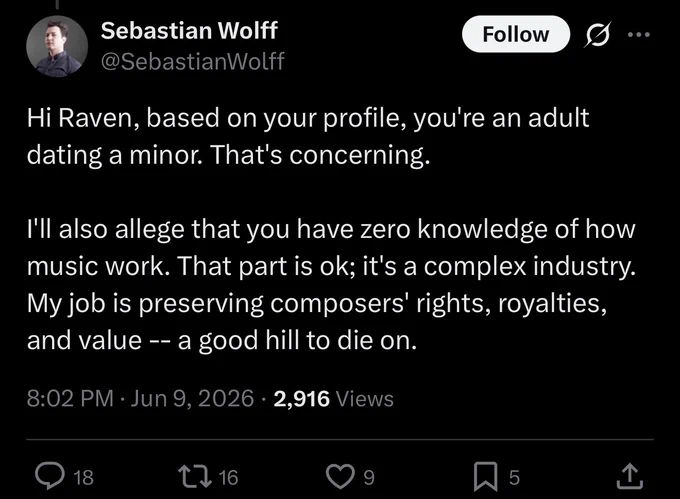Click the reply count 18
680x499 pixels.
(83, 477)
